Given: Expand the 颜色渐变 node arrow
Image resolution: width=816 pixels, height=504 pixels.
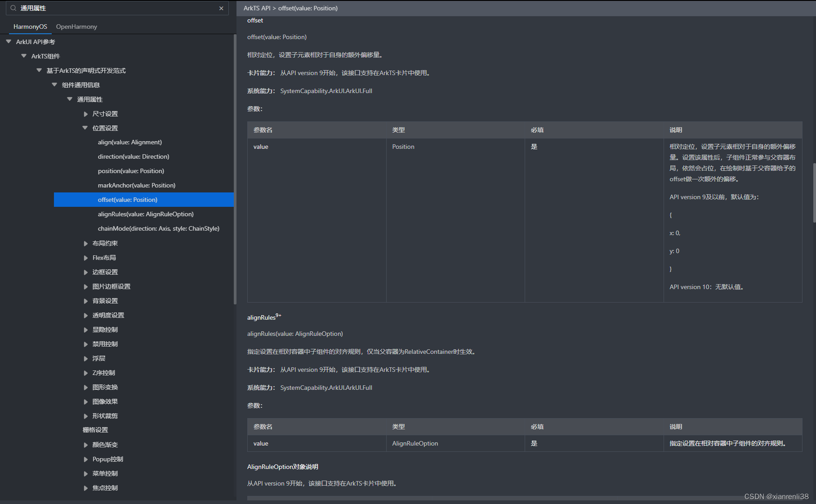Looking at the screenshot, I should point(85,445).
